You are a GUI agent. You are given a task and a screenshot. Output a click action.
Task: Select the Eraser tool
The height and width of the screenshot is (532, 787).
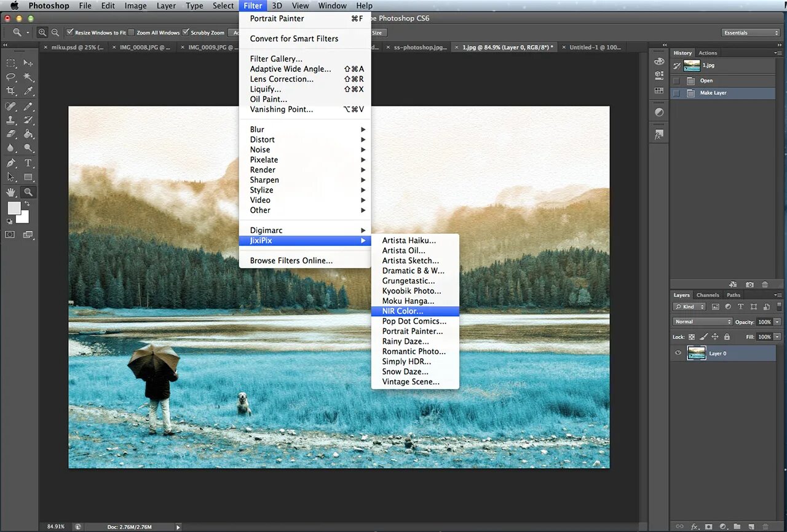tap(11, 134)
